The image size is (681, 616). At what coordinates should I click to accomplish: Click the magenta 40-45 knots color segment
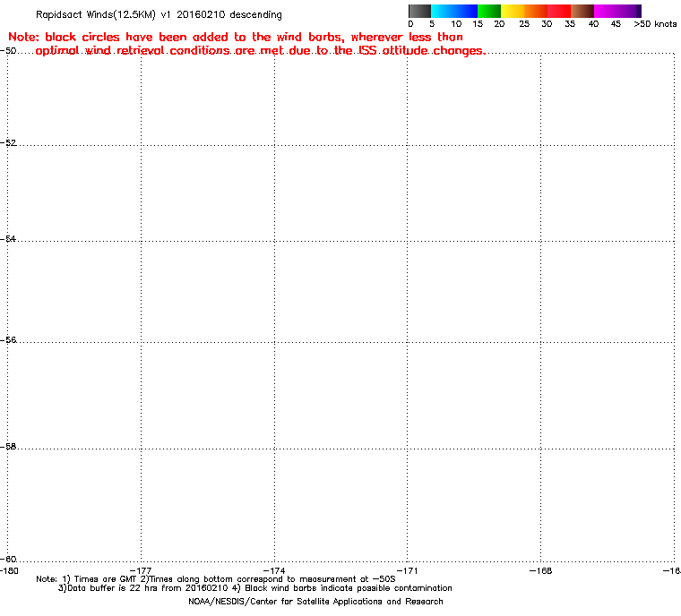click(606, 12)
